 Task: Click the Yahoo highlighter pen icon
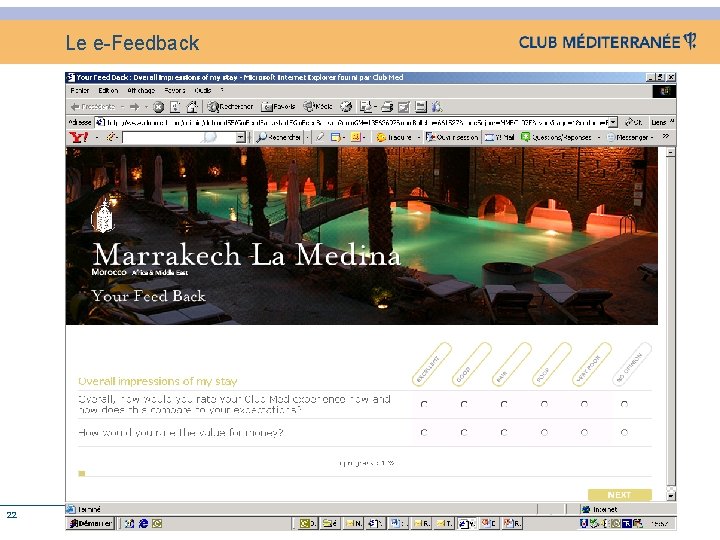point(320,137)
